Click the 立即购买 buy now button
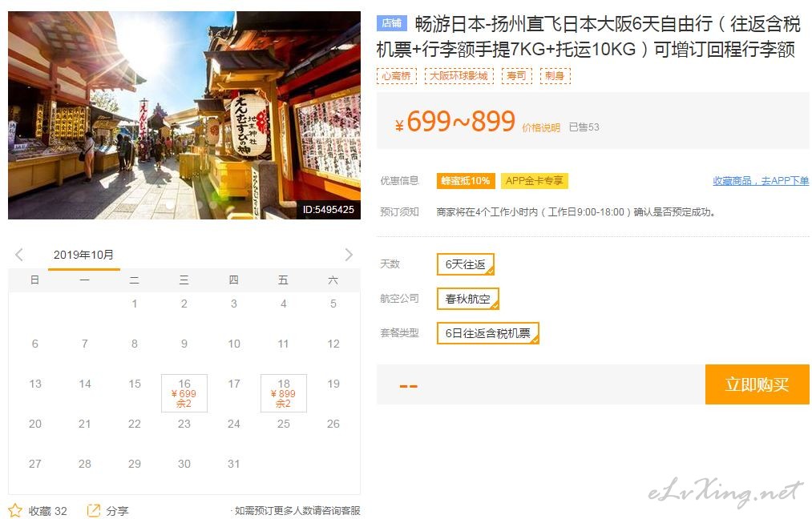The height and width of the screenshot is (519, 812). (757, 384)
